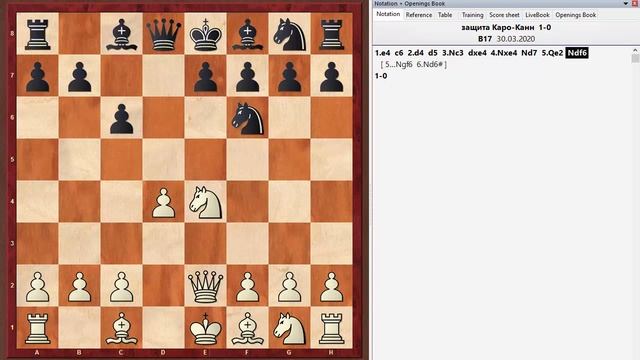The width and height of the screenshot is (640, 360).
Task: Select move d5 in notation
Action: coord(433,53)
